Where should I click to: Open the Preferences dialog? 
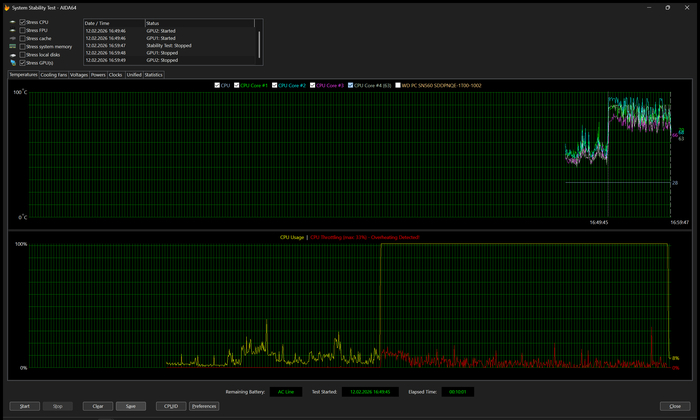click(x=203, y=406)
